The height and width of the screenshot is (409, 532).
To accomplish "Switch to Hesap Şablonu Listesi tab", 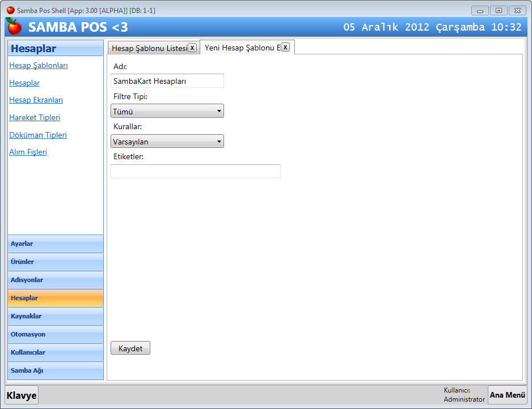I will [149, 48].
